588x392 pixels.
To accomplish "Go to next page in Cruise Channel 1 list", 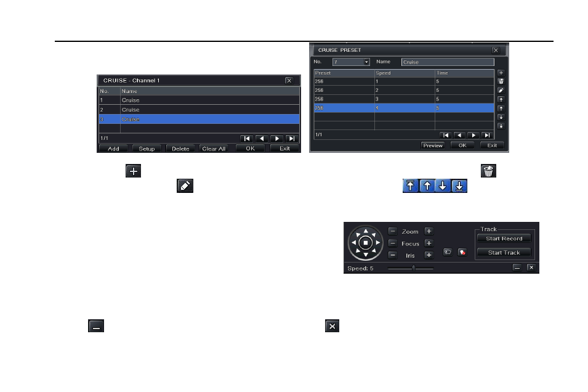I will coord(276,139).
